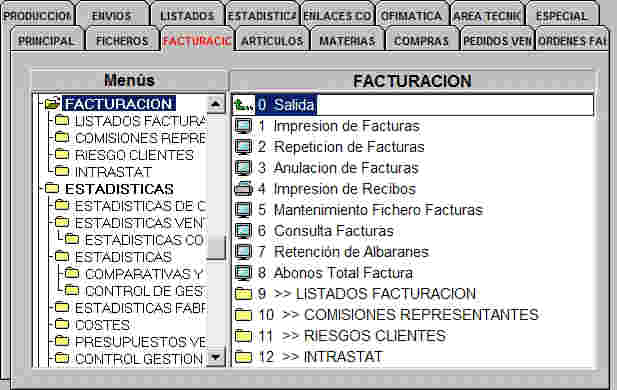
Task: Click the monitor icon beside Consulta Facturas
Action: (243, 231)
